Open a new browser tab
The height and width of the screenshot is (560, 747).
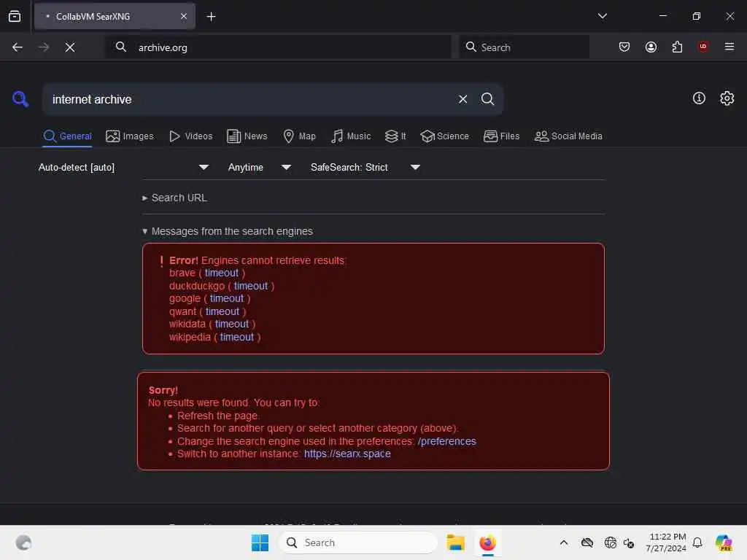[211, 17]
